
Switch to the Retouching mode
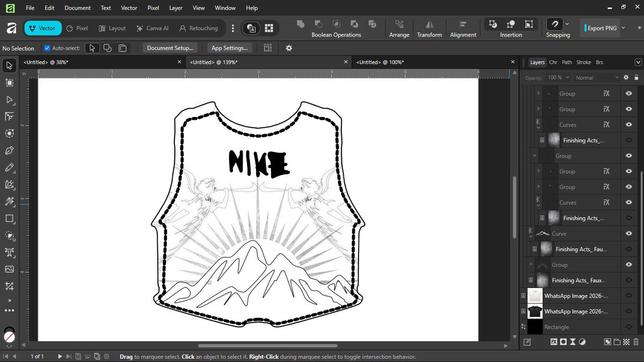(199, 28)
